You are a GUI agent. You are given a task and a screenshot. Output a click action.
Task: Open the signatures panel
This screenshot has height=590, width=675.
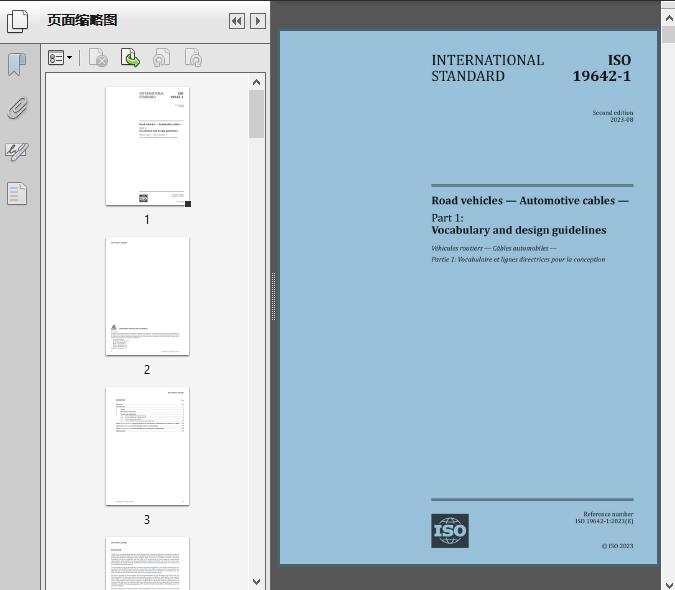[x=17, y=151]
